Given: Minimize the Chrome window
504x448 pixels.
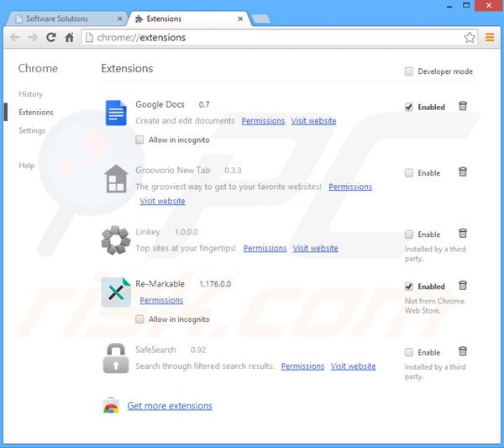Looking at the screenshot, I should pos(449,6).
